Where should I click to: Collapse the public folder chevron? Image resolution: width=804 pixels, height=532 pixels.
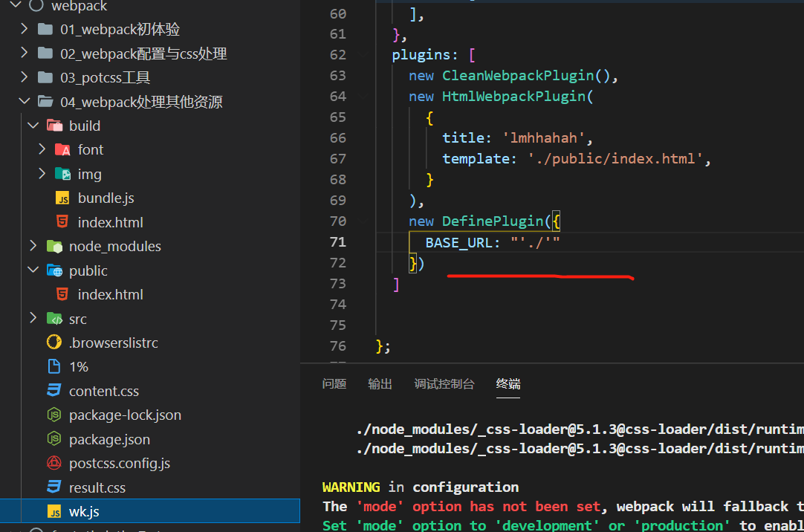click(33, 270)
